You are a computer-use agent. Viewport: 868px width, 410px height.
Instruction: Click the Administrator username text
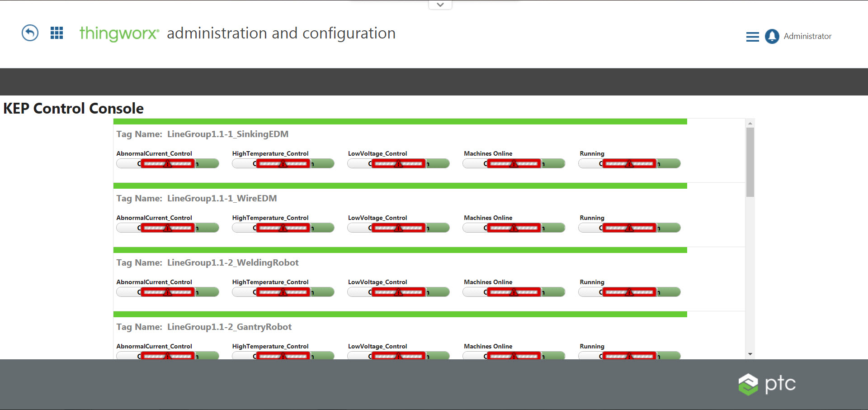point(809,37)
